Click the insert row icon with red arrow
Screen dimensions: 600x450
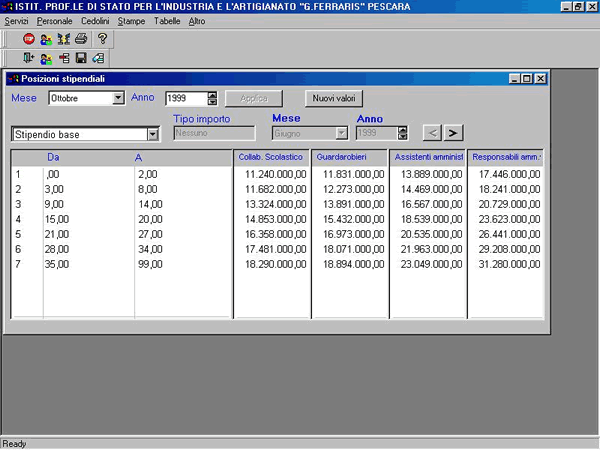[64, 58]
